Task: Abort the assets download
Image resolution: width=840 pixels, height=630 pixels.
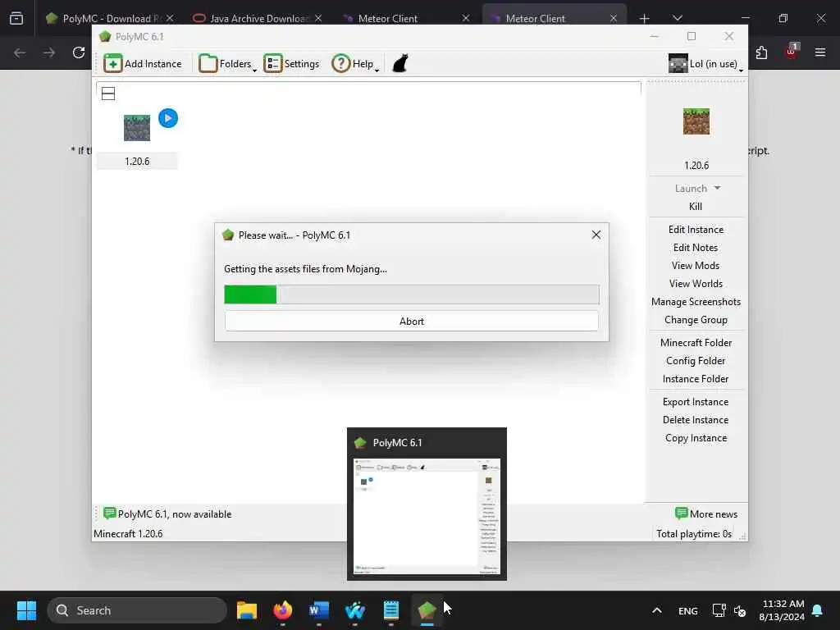Action: (x=412, y=322)
